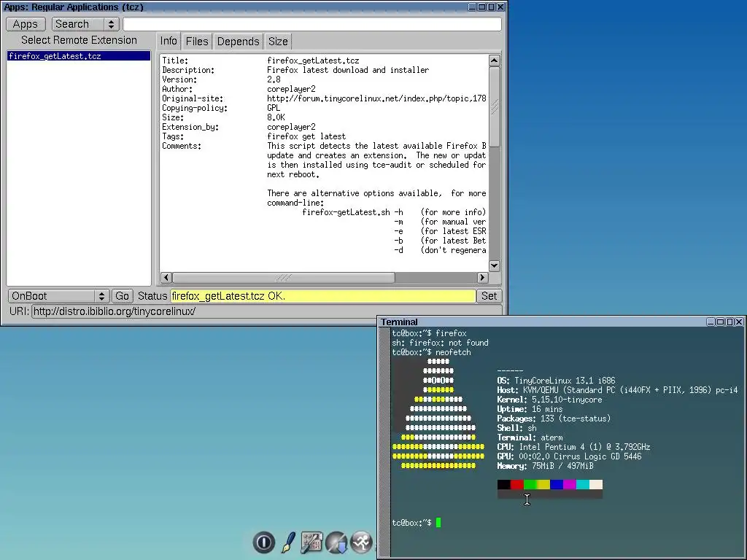747x560 pixels.
Task: Click 'firefox-getLatest.sh -h' command line text
Action: click(x=352, y=212)
